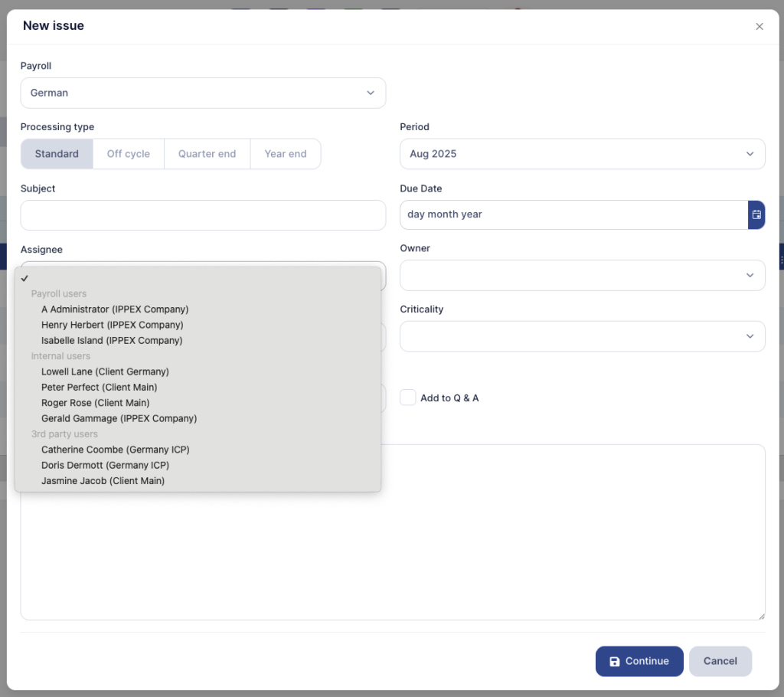
Task: Choose Year end processing type
Action: coord(285,154)
